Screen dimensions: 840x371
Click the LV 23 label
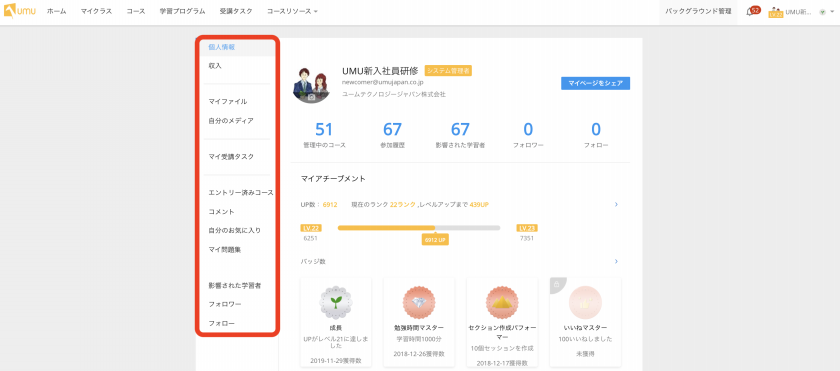[527, 228]
